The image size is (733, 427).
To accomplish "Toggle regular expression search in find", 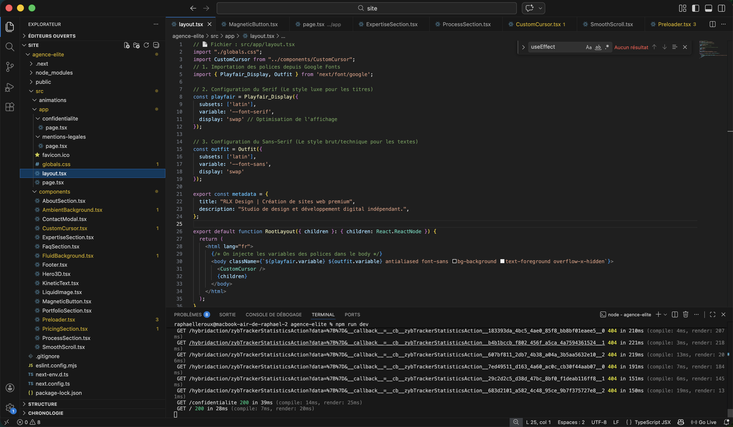I will pyautogui.click(x=607, y=47).
